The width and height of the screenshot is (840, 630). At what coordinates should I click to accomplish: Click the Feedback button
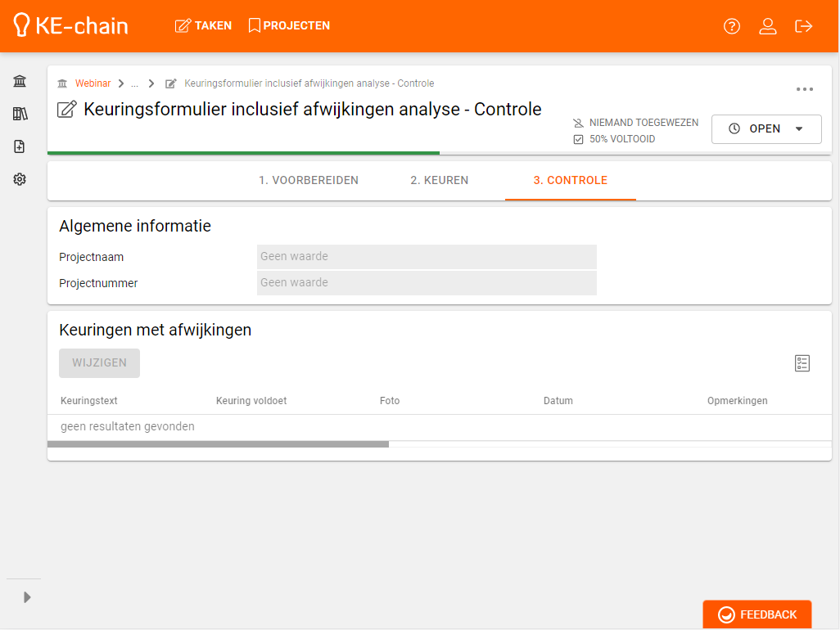click(x=757, y=614)
